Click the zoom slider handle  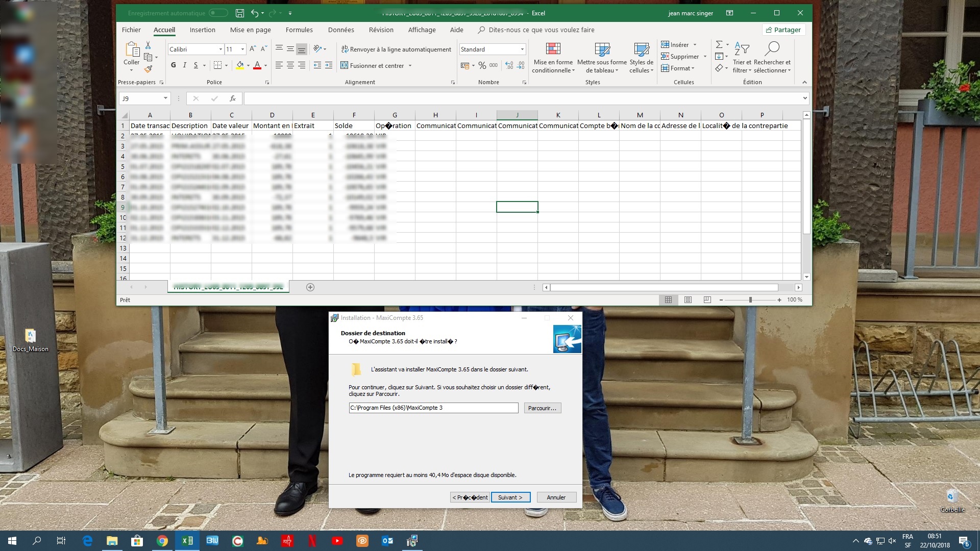tap(750, 300)
